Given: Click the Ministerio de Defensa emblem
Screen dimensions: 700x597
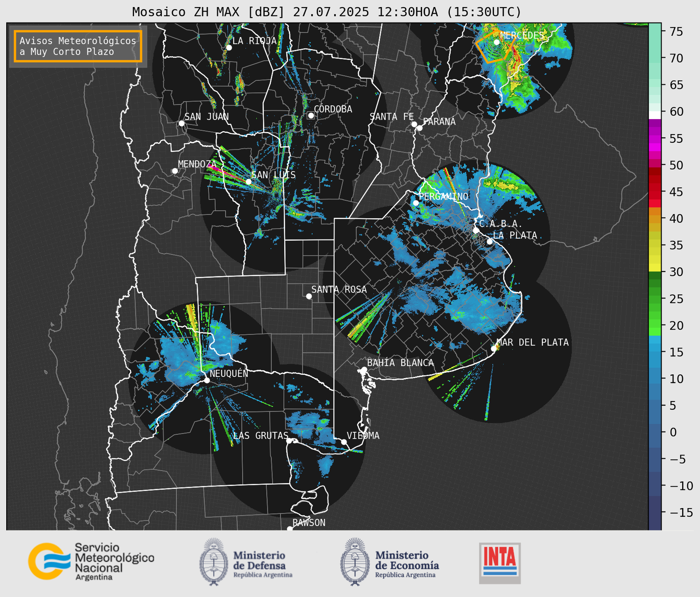Looking at the screenshot, I should coord(214,562).
